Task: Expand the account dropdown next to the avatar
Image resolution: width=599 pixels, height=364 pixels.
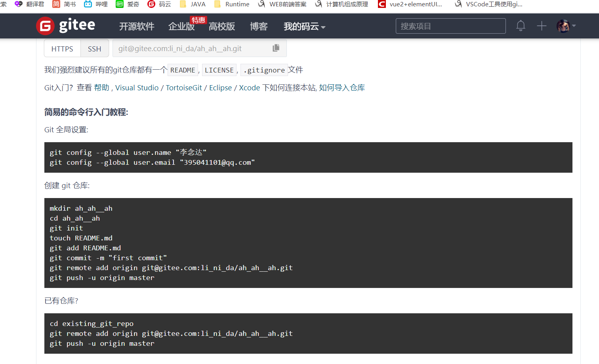Action: click(x=574, y=26)
